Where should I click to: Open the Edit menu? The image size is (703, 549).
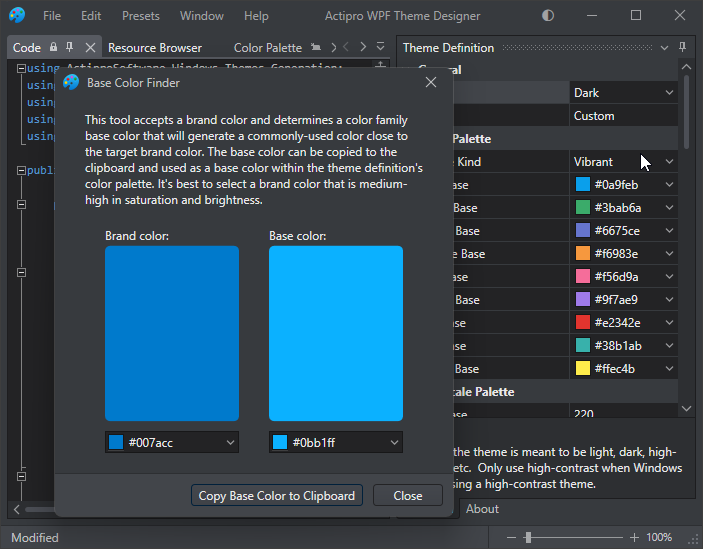[91, 16]
